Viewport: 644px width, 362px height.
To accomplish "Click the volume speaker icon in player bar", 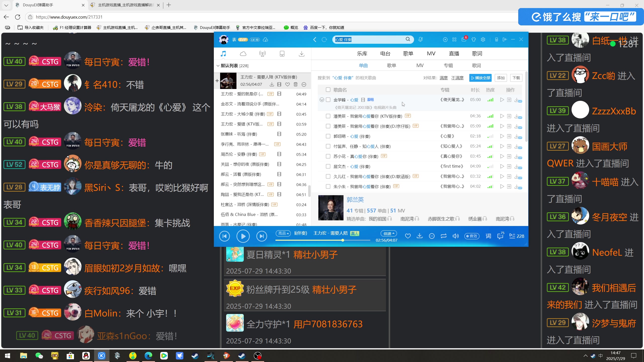I will pyautogui.click(x=456, y=236).
